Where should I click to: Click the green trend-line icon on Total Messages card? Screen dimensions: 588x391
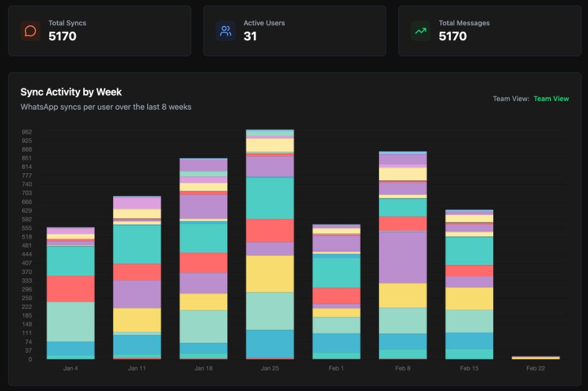pyautogui.click(x=420, y=29)
